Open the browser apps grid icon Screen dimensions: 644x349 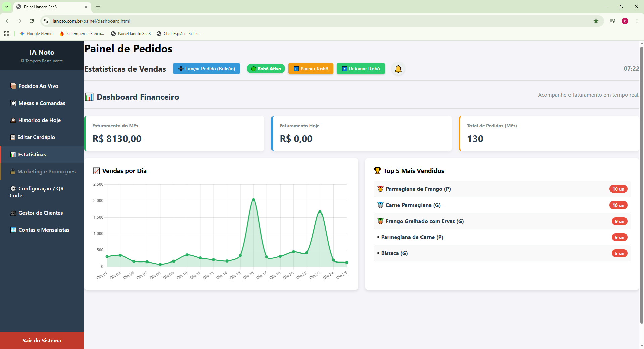pyautogui.click(x=7, y=34)
